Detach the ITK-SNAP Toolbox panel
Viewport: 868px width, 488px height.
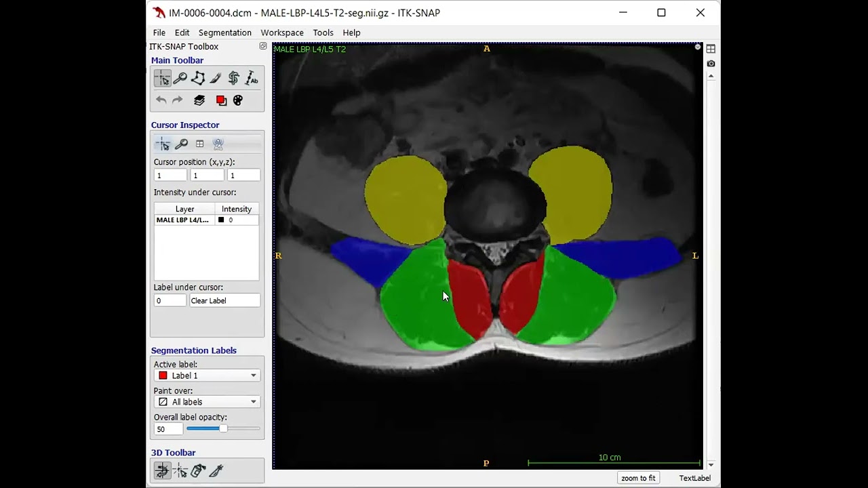(263, 46)
